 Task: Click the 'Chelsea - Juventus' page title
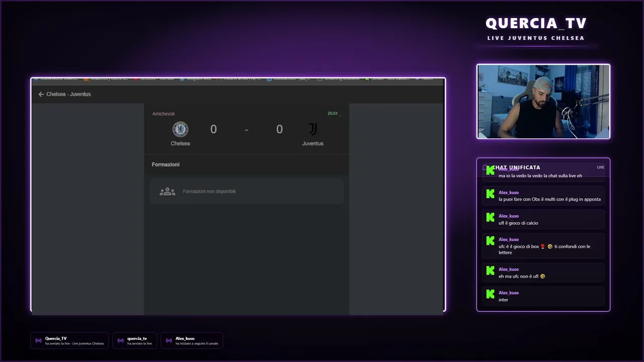click(68, 94)
